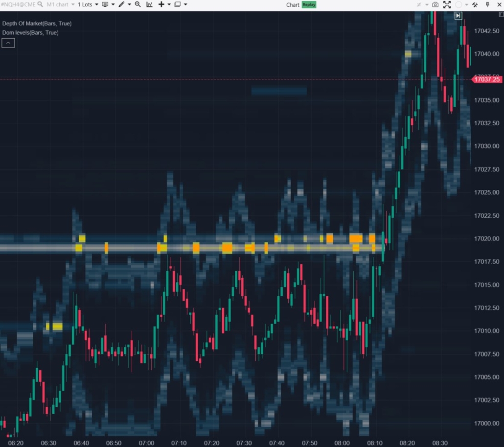Open the indicators chart icon

click(x=150, y=4)
